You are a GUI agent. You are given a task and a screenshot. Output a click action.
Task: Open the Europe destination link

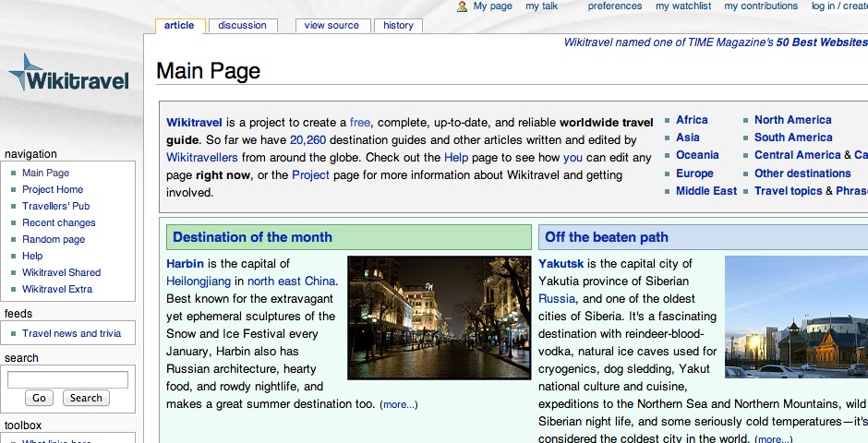tap(694, 174)
